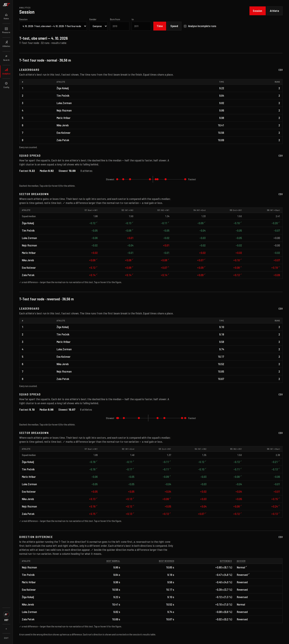Select the Analytics sidebar icon
This screenshot has height=644, width=289.
click(x=6, y=71)
